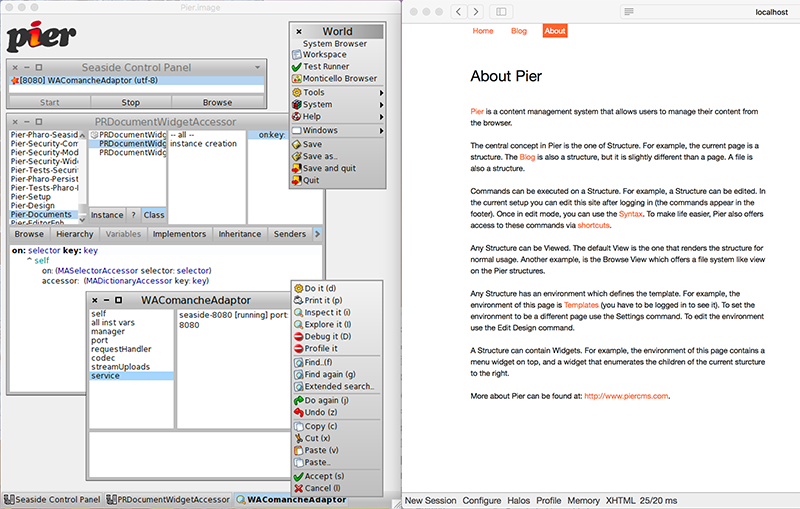This screenshot has width=800, height=509.
Task: Click the Save icon in World menu
Action: (297, 144)
